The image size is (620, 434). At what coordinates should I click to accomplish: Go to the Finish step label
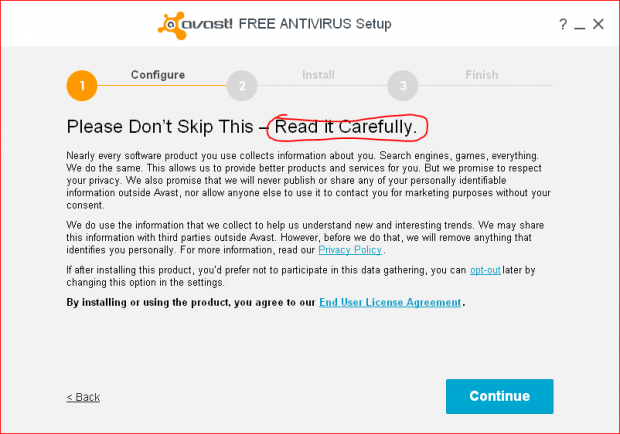pyautogui.click(x=482, y=75)
